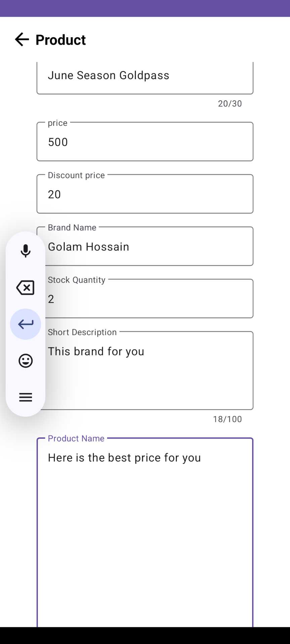The width and height of the screenshot is (290, 644).
Task: Open the emoji smiley picker
Action: click(26, 361)
